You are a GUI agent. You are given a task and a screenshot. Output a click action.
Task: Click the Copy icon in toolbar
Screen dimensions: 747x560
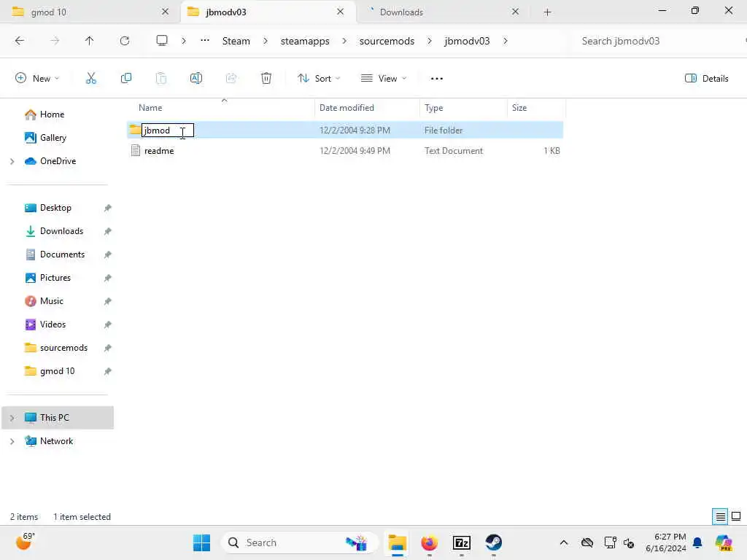pyautogui.click(x=125, y=78)
